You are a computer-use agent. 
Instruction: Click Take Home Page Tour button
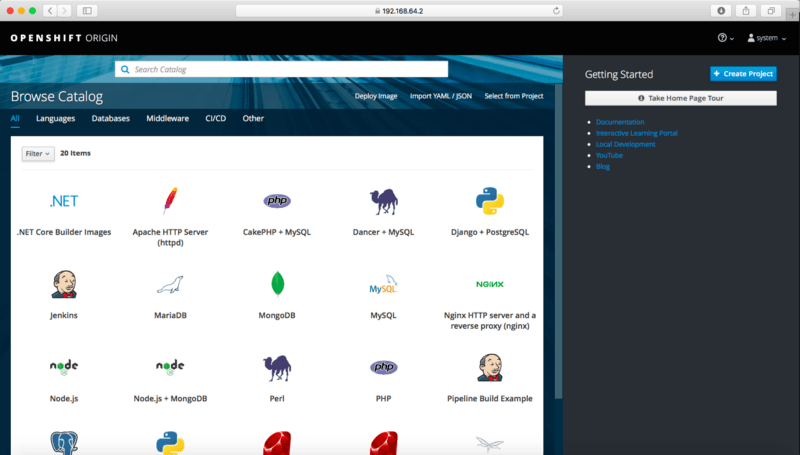(x=681, y=98)
